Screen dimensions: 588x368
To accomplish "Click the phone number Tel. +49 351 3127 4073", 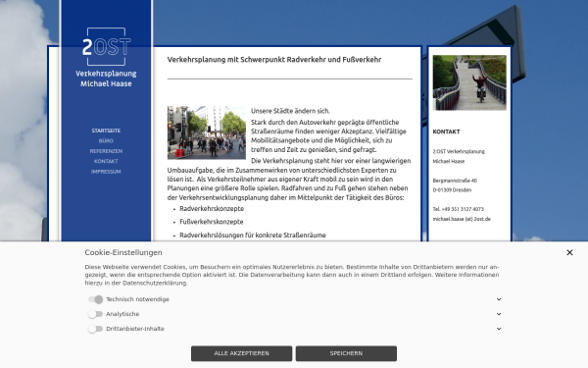I will click(459, 209).
